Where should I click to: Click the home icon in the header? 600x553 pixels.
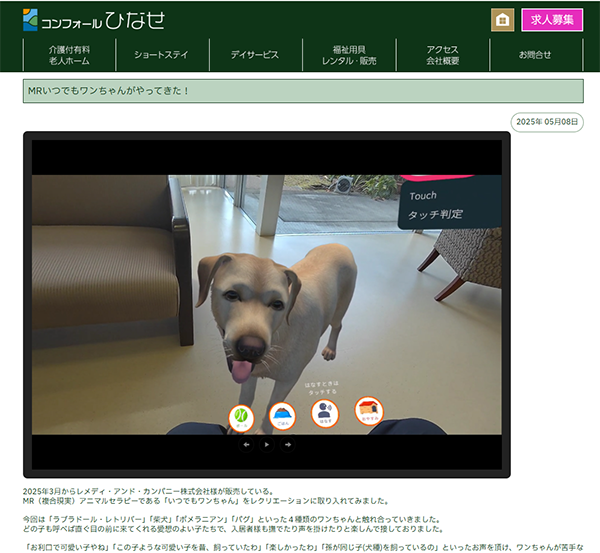click(503, 20)
